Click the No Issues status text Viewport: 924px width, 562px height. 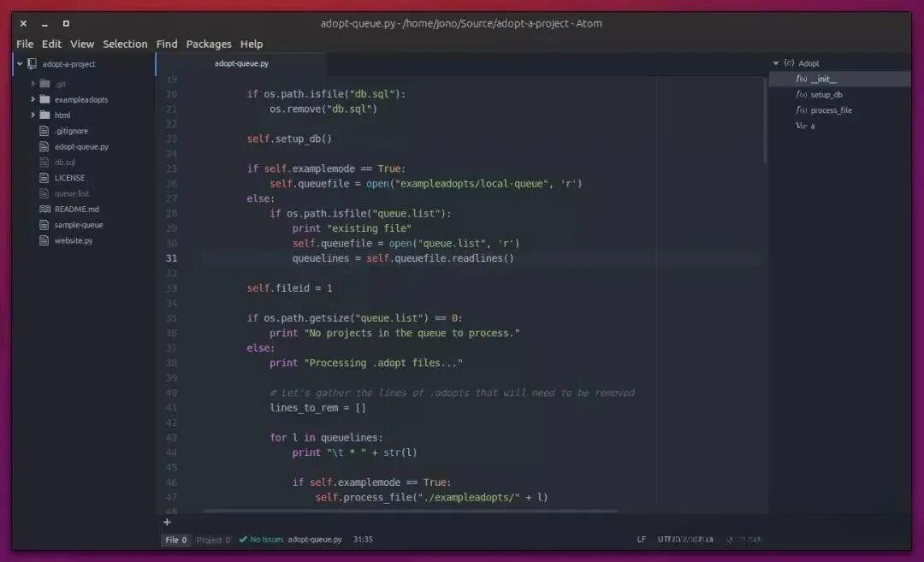point(266,539)
